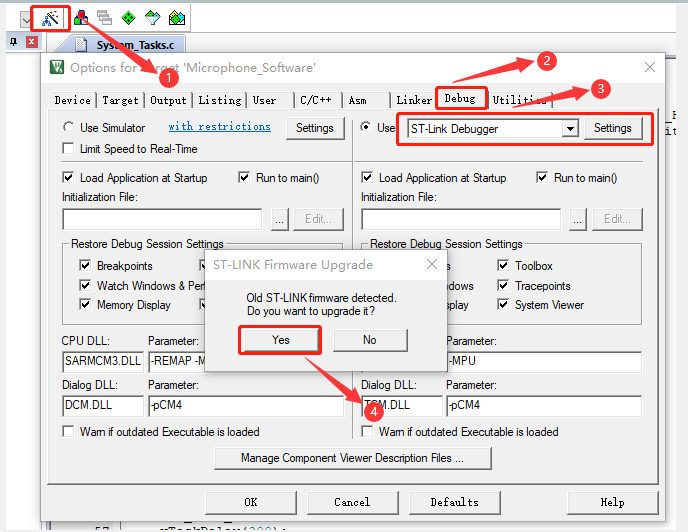Select the Use Simulator radio button
Image resolution: width=688 pixels, height=532 pixels.
(68, 128)
